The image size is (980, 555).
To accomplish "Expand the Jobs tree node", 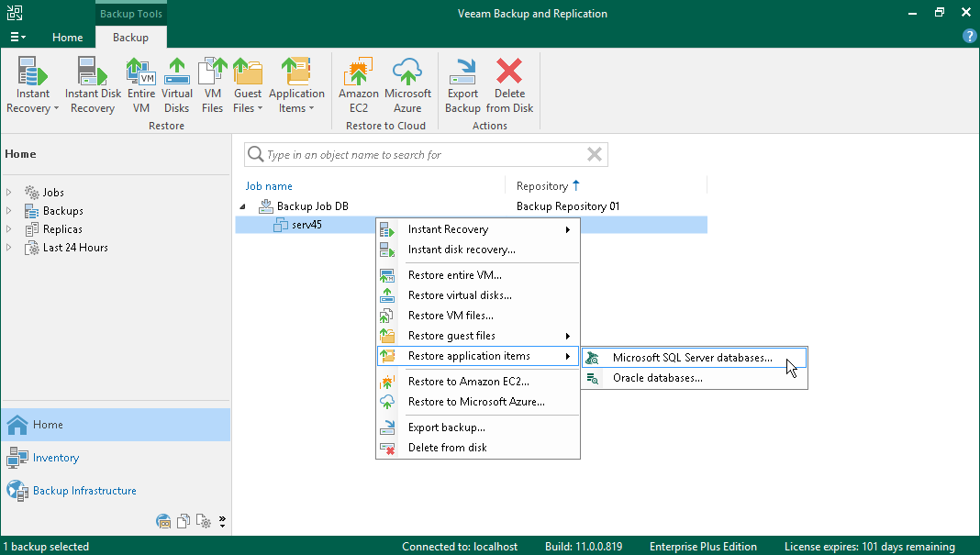I will pyautogui.click(x=9, y=193).
